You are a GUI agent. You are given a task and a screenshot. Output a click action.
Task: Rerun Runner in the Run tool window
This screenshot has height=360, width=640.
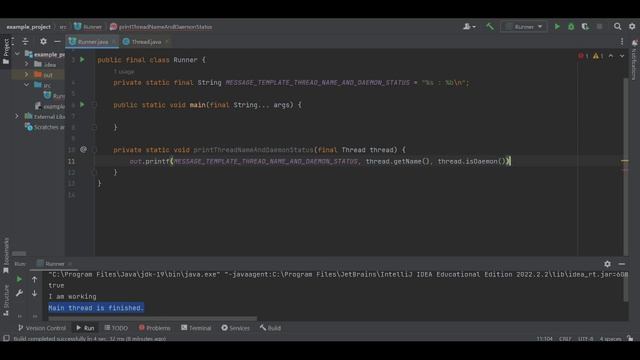pyautogui.click(x=19, y=280)
